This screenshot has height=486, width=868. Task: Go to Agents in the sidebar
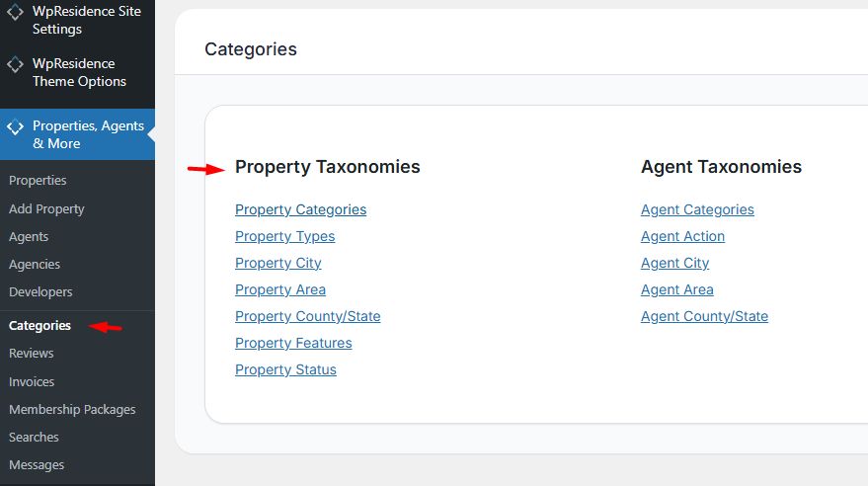[x=29, y=237]
